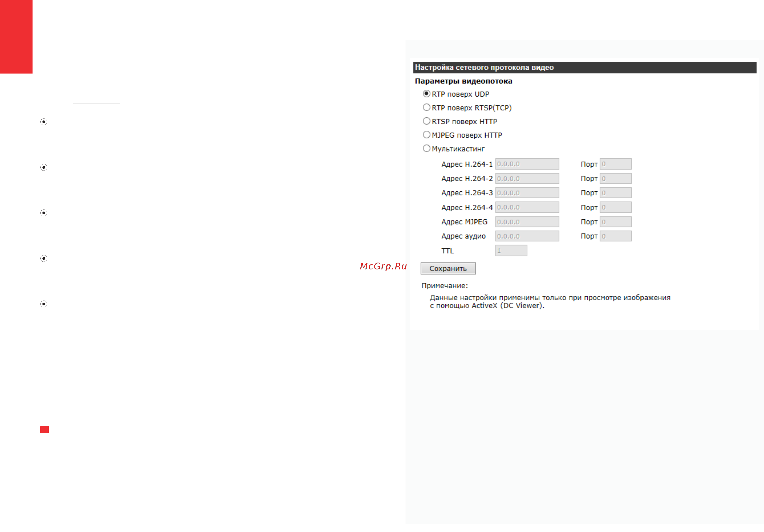Click the Адрес H.264-1 address field
Image resolution: width=764 pixels, height=532 pixels.
(527, 164)
